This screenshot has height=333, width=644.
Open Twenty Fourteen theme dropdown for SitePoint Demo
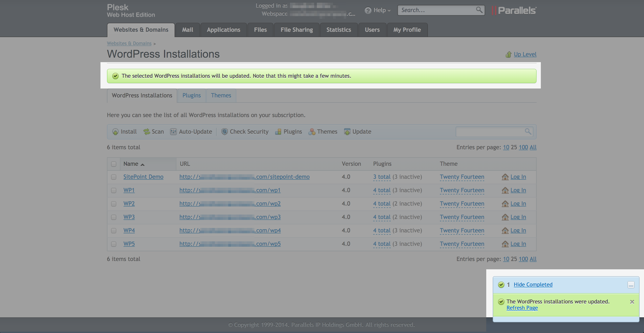[x=462, y=177]
